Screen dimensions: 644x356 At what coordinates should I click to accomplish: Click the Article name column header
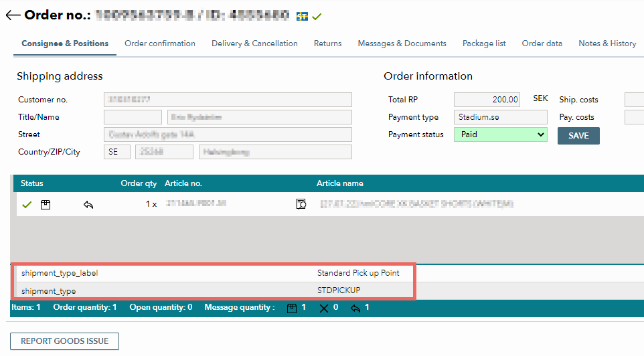[x=339, y=183]
